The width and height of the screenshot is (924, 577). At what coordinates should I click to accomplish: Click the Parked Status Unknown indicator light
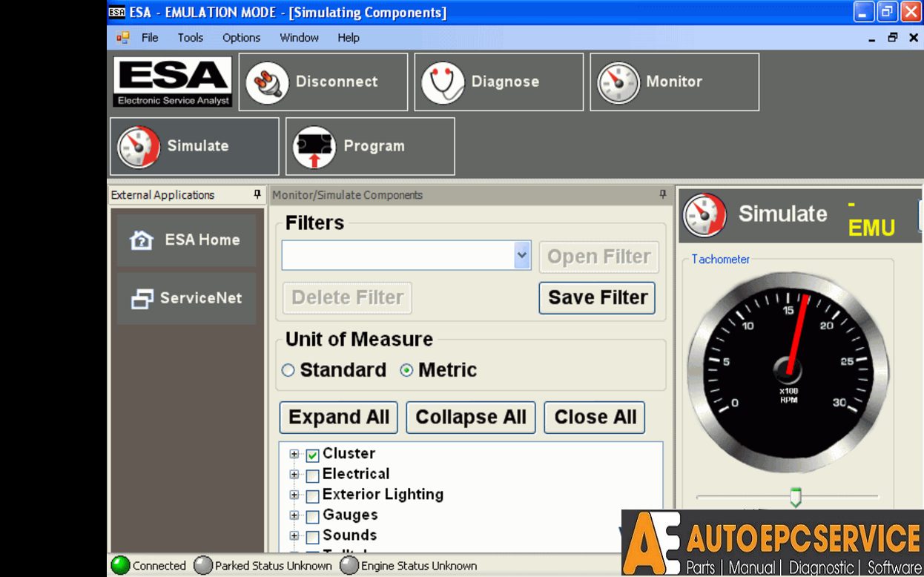[203, 566]
